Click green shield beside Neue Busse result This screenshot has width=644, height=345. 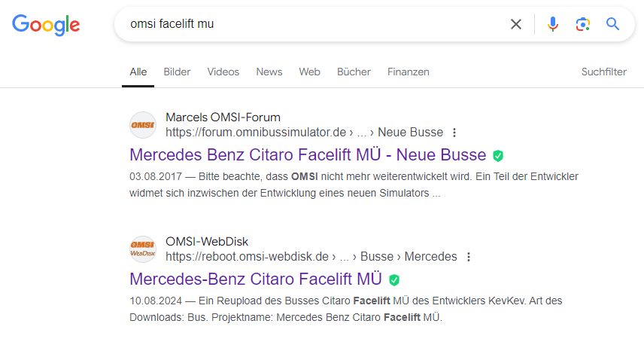[498, 156]
